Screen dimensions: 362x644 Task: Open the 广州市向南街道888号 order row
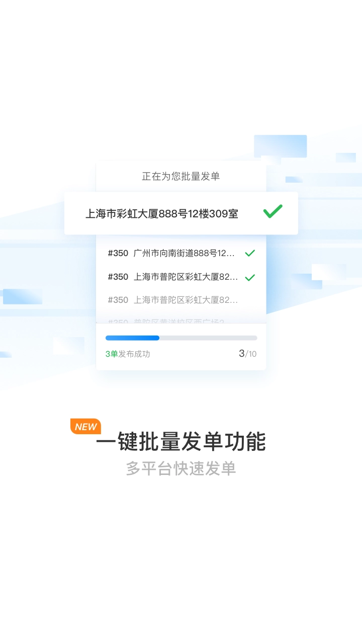pos(181,253)
